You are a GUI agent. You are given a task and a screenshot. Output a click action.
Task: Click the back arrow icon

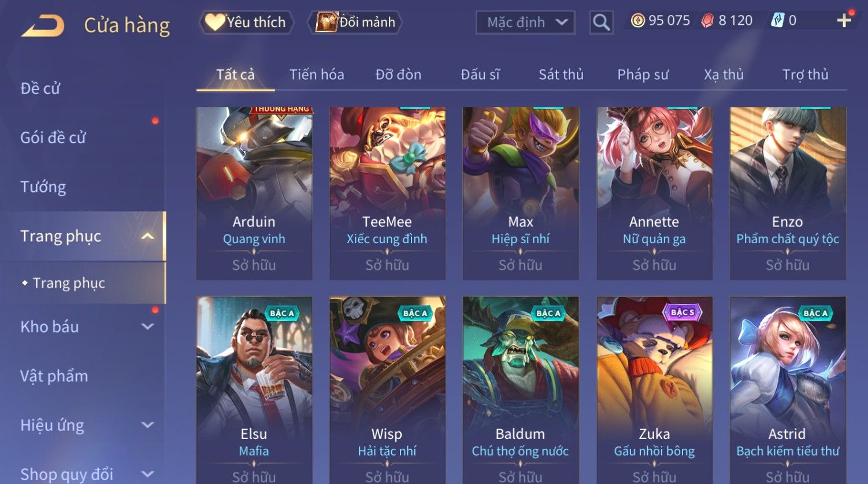point(42,26)
